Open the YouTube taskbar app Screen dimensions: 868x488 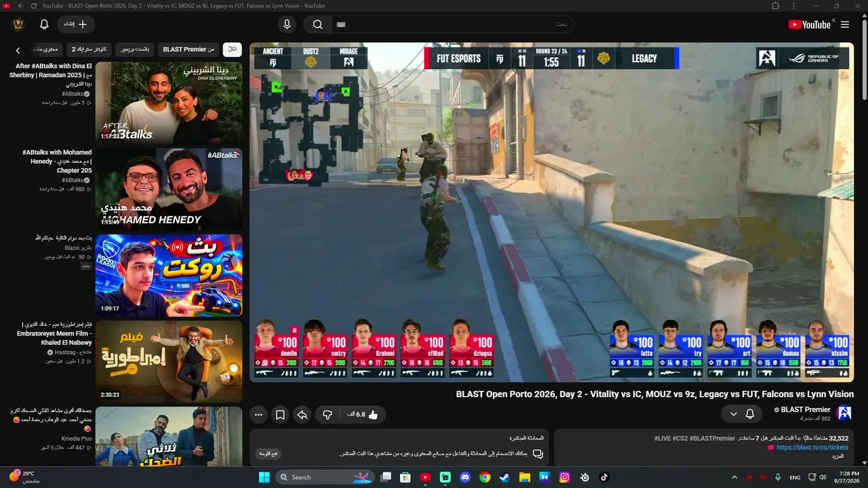click(425, 477)
